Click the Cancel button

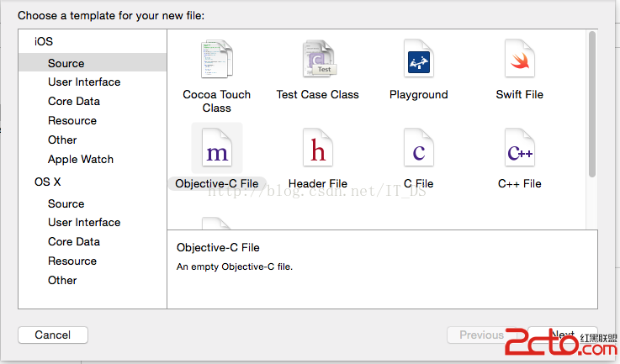click(x=52, y=335)
